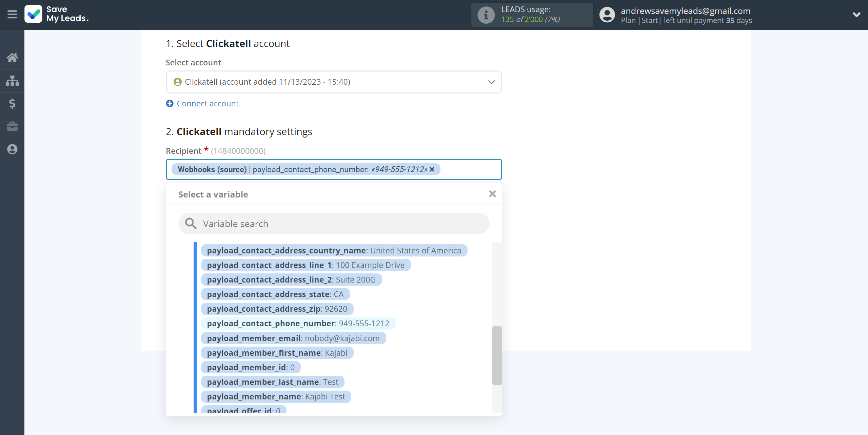The image size is (868, 435).
Task: Click the Variable search box
Action: [x=334, y=224]
